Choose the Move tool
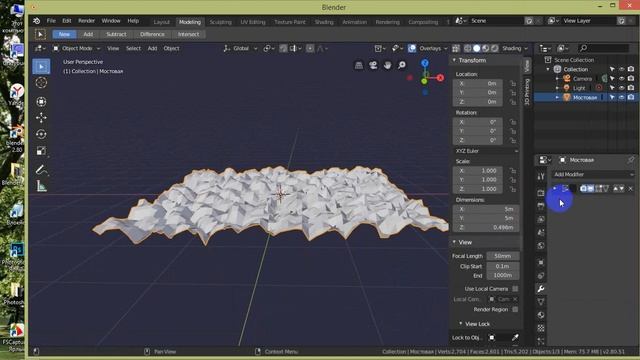Image resolution: width=640 pixels, height=360 pixels. click(41, 118)
